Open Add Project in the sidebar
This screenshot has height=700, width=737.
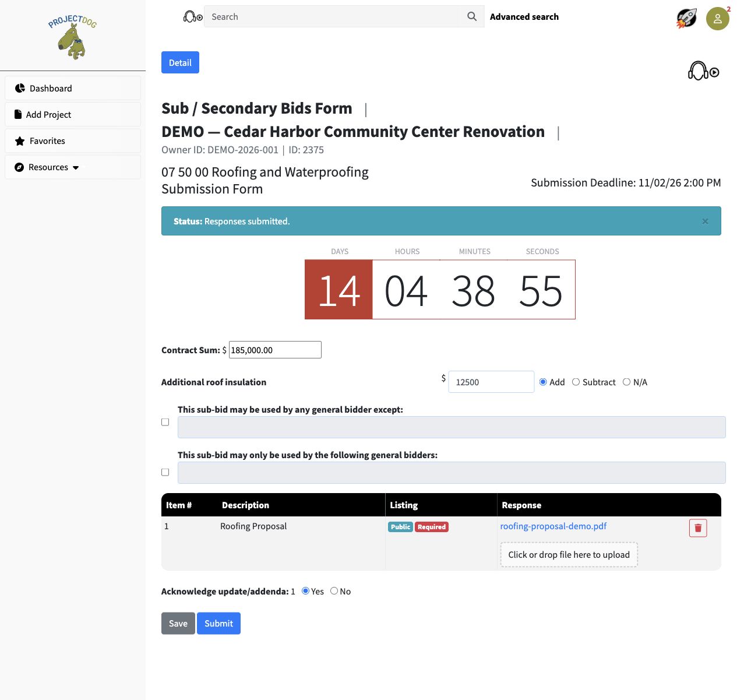pos(73,114)
